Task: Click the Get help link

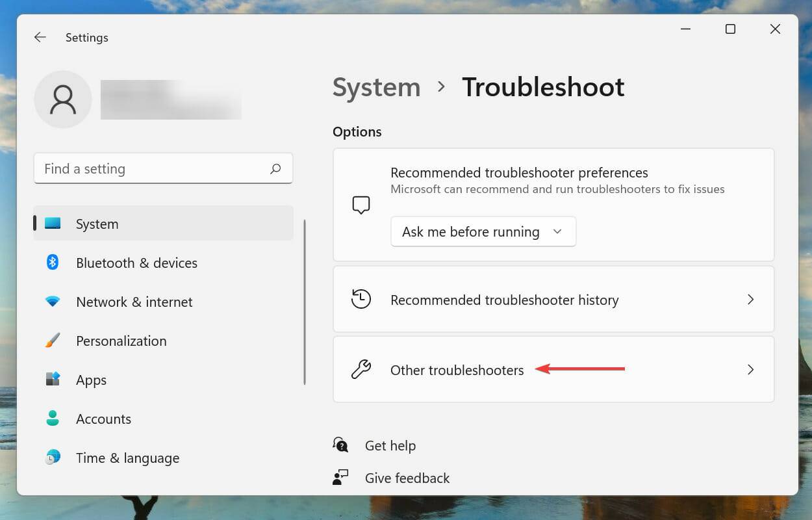Action: click(x=390, y=445)
